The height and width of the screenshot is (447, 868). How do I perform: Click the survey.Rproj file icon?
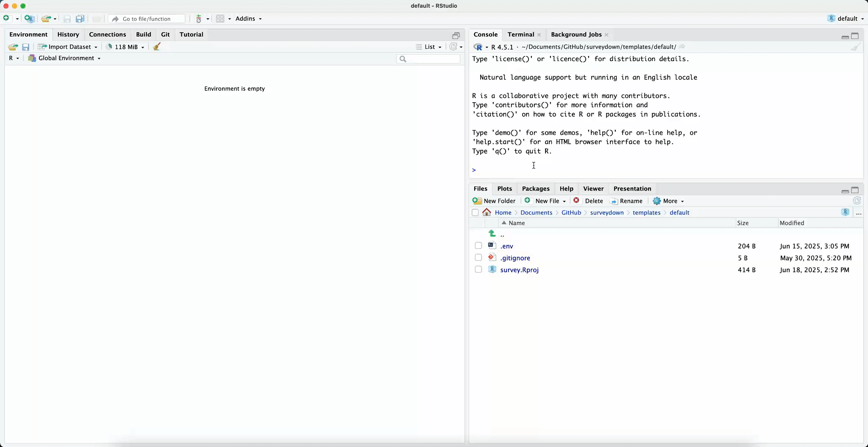click(492, 269)
